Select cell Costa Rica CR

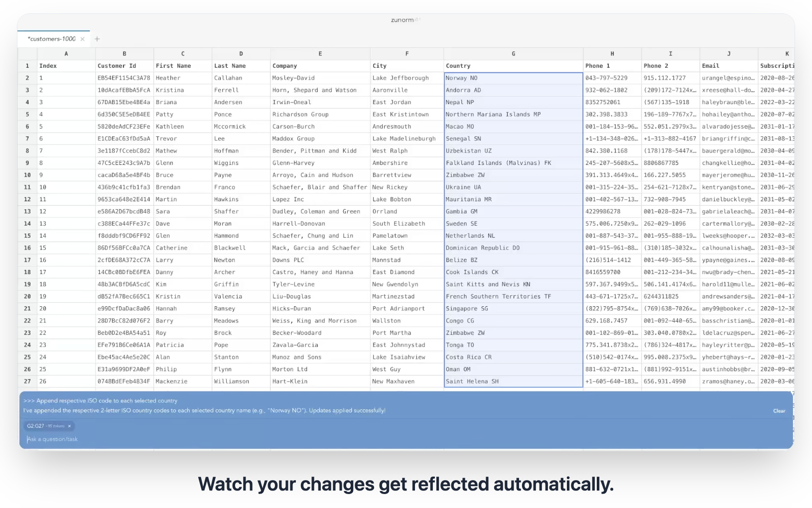(x=514, y=357)
